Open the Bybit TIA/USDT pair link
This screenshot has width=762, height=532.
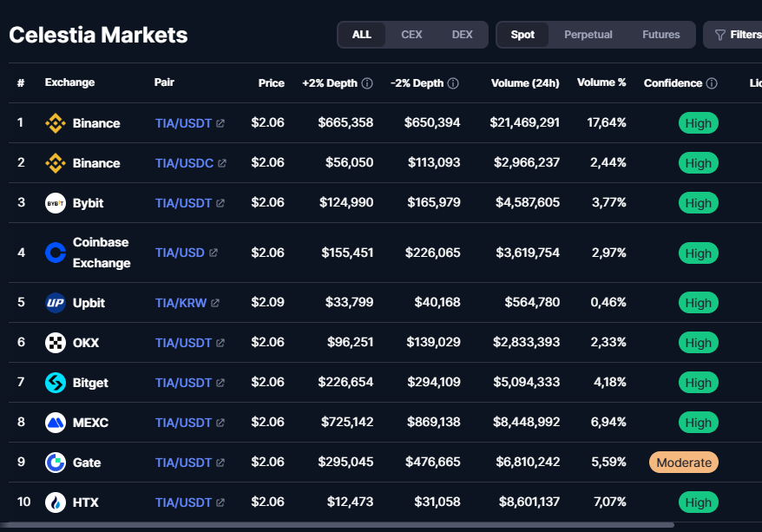183,203
